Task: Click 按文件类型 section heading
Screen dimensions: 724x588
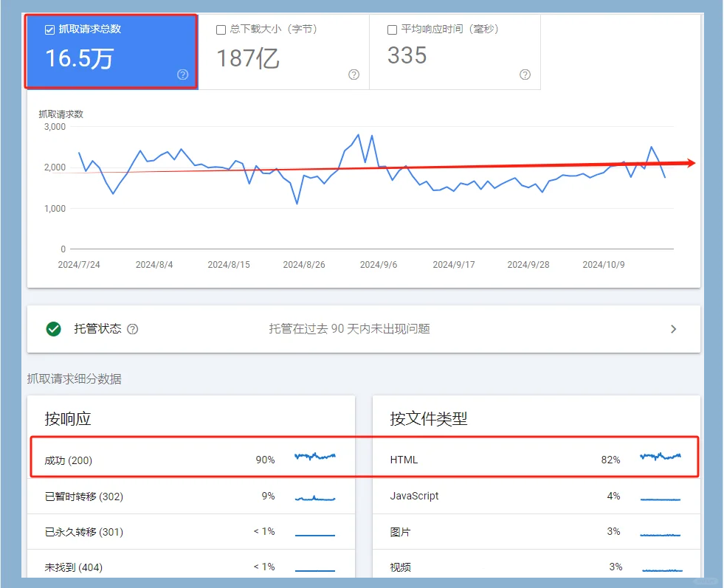Action: click(x=429, y=418)
